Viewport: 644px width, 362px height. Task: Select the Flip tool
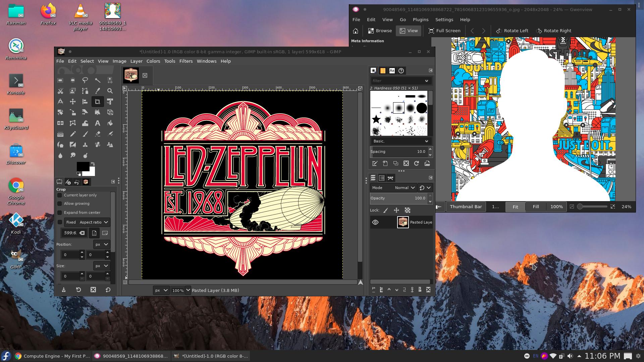60,123
